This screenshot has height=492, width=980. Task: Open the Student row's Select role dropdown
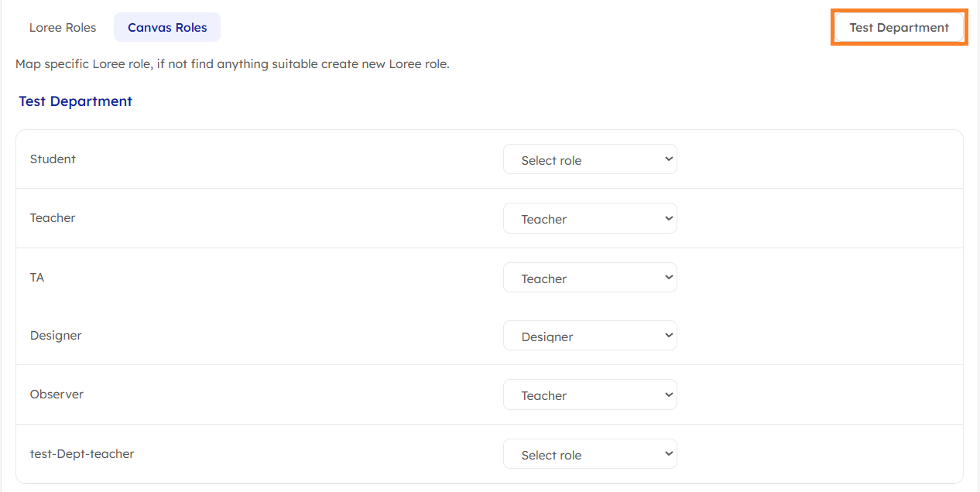[589, 160]
